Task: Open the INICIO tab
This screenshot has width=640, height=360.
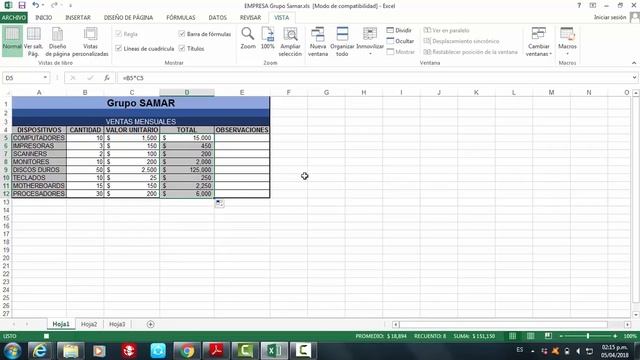Action: point(43,18)
